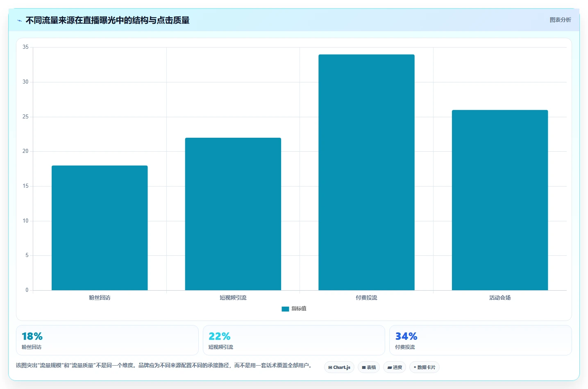Click the x-axis label 活动会场
The height and width of the screenshot is (389, 588).
(500, 298)
